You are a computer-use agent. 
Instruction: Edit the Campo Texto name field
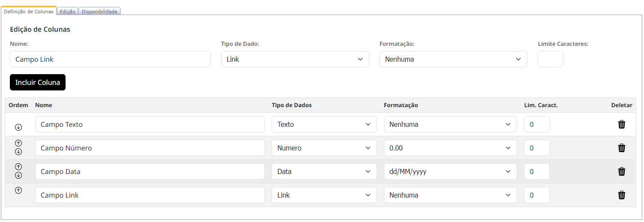[150, 124]
